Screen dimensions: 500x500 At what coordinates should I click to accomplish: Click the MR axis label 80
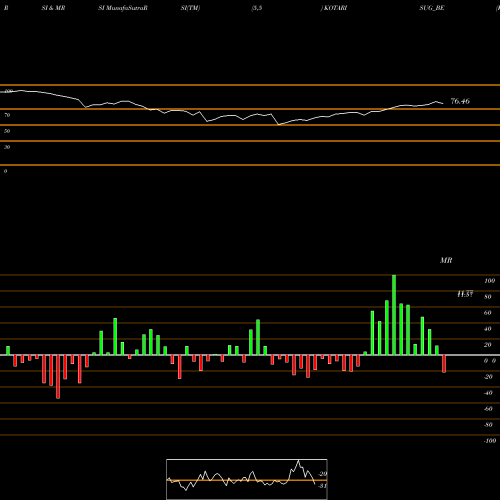point(488,297)
